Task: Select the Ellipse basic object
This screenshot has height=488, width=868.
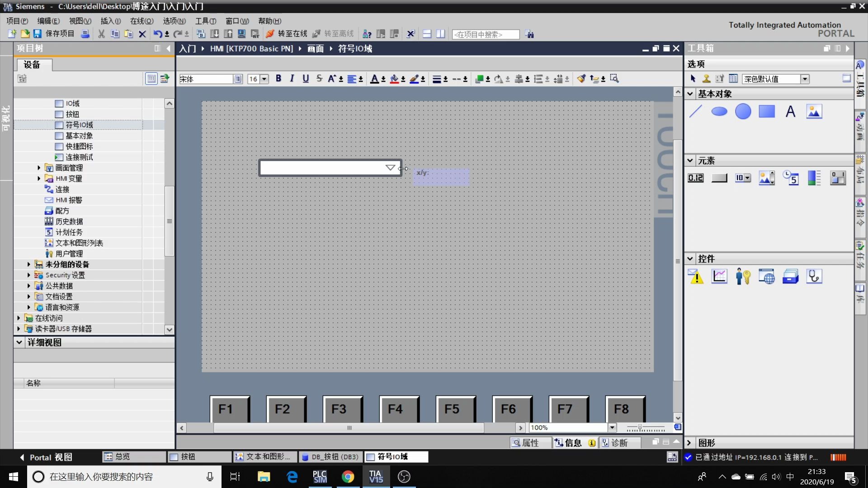Action: point(719,111)
